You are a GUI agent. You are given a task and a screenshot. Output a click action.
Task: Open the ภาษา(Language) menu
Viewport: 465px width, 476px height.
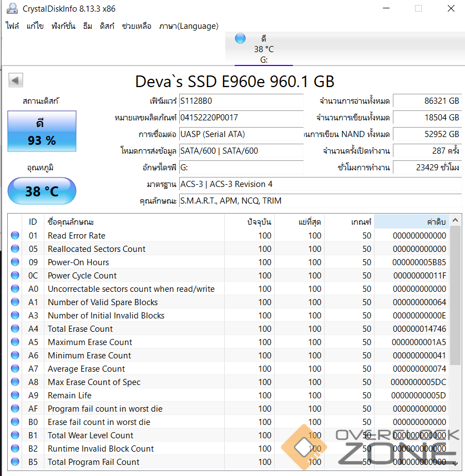point(189,26)
